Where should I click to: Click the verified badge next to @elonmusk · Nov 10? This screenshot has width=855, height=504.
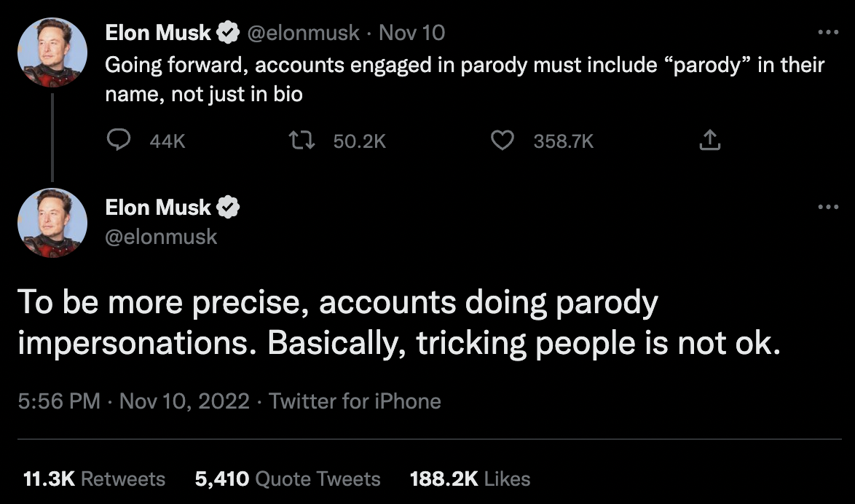[227, 33]
